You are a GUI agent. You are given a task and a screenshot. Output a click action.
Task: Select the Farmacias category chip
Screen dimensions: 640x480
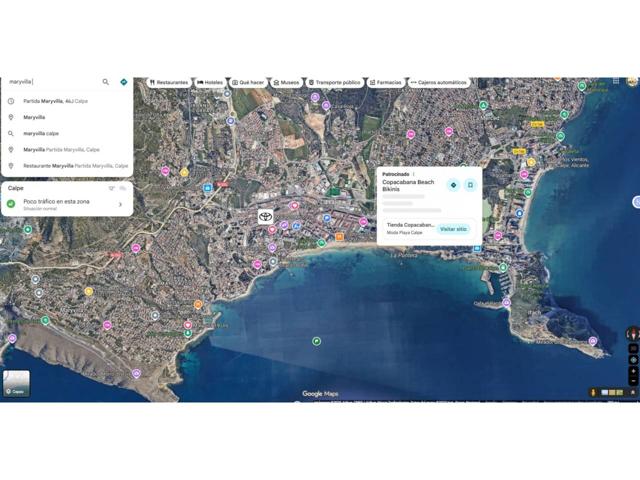[x=385, y=82]
